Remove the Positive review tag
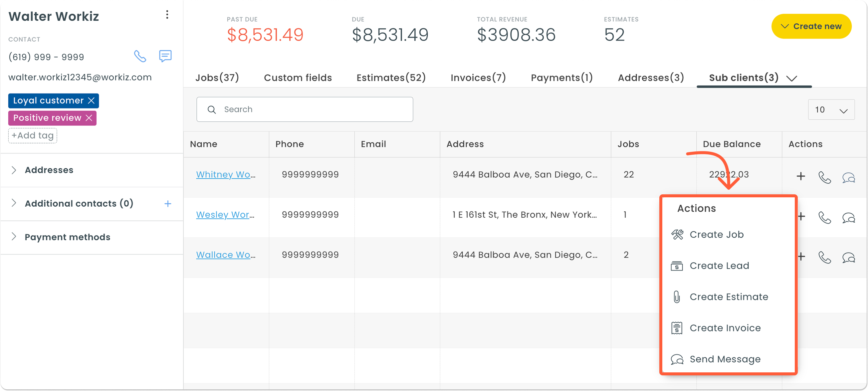The image size is (868, 391). point(89,118)
